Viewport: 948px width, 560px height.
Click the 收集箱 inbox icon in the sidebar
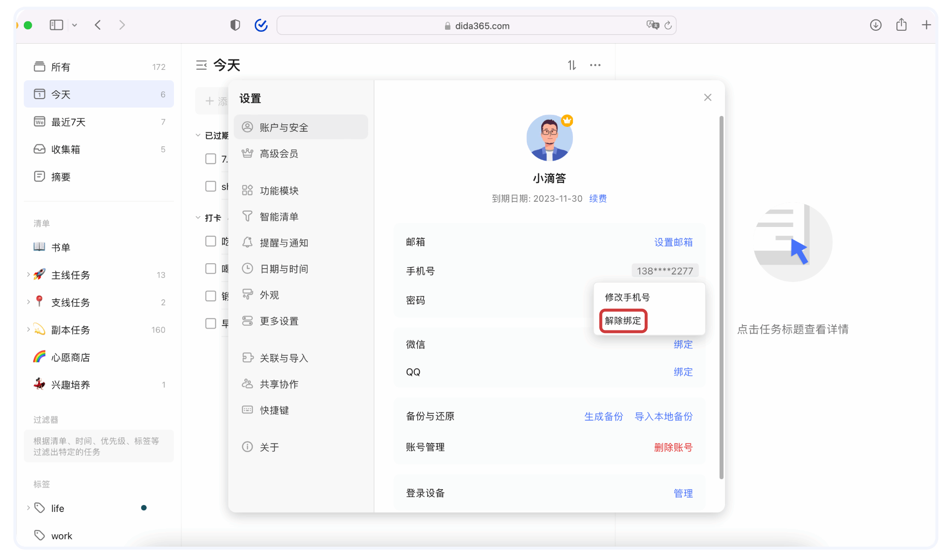(40, 149)
